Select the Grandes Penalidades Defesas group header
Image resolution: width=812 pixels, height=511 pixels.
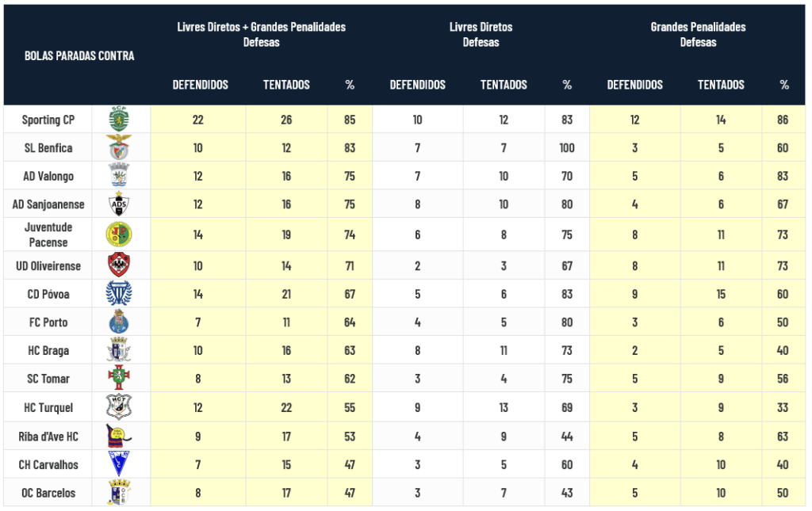tap(698, 34)
